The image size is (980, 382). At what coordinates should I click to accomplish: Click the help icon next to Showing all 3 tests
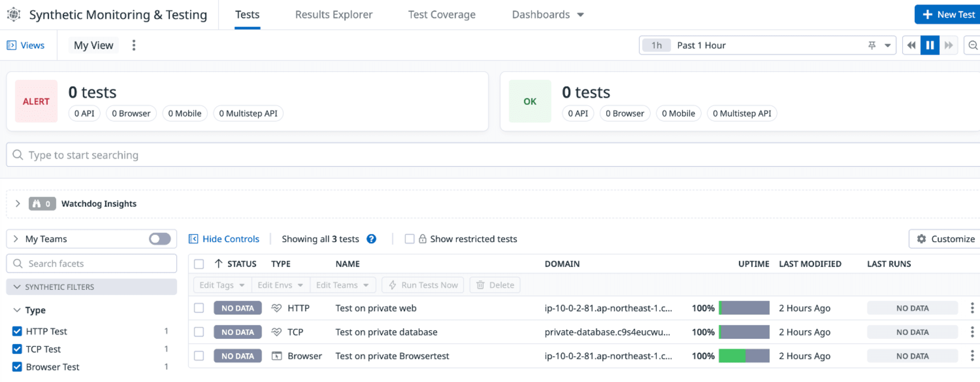371,239
